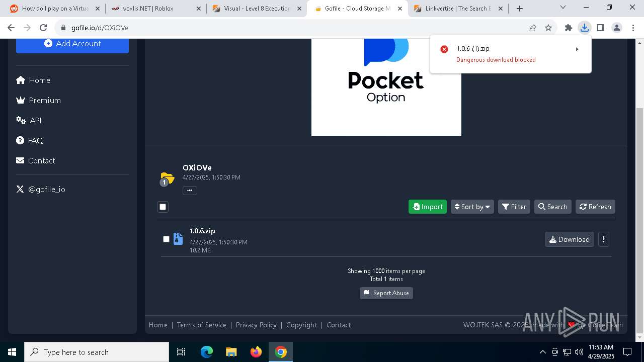Image resolution: width=644 pixels, height=362 pixels.
Task: Open the @gofile_io X profile link
Action: [41, 190]
